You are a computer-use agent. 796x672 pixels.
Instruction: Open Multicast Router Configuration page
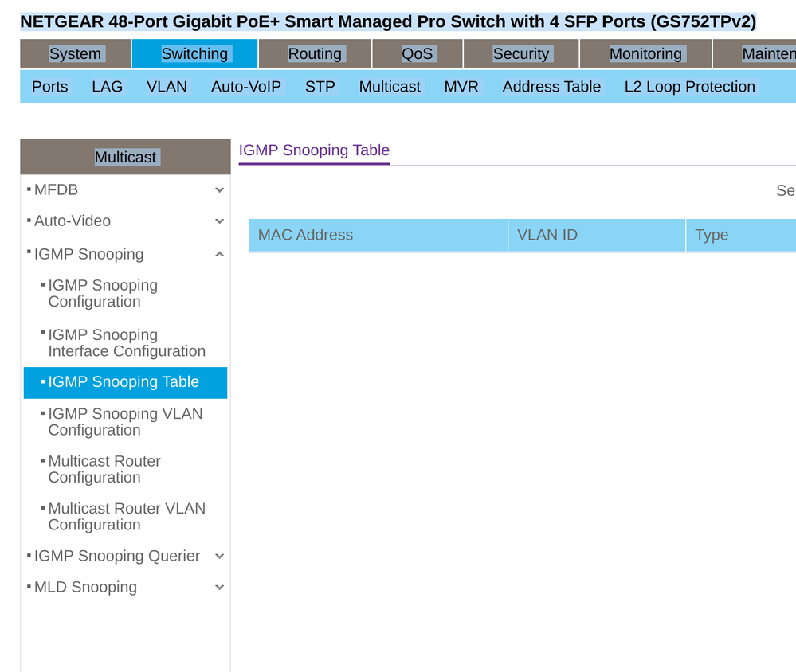click(104, 469)
